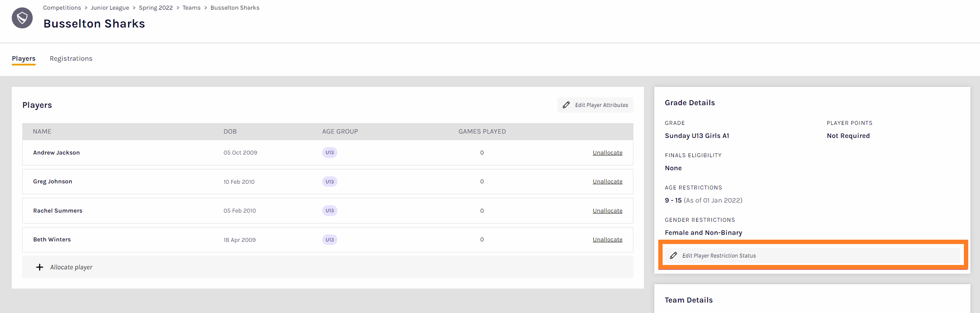
Task: Click U13 badge in Beth Winters row
Action: [330, 240]
